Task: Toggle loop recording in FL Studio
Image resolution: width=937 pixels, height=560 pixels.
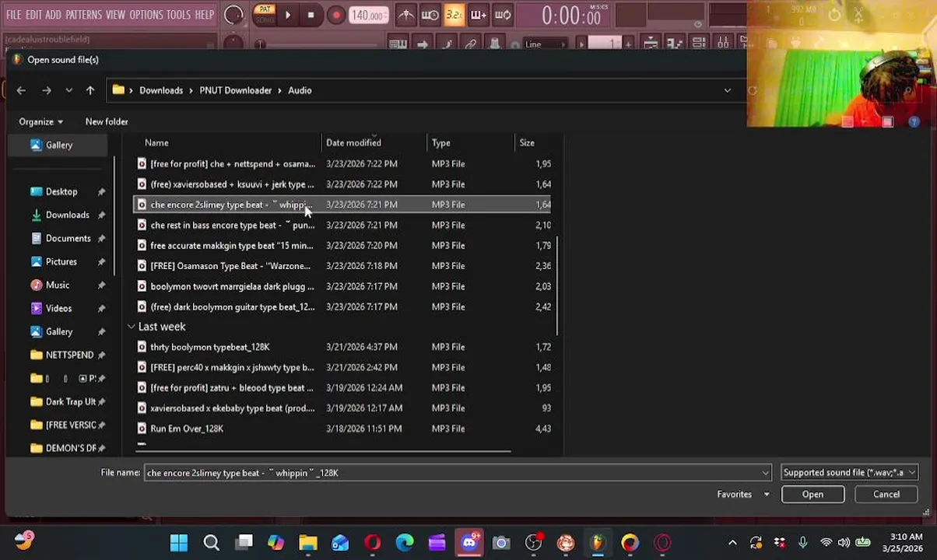Action: click(x=503, y=15)
